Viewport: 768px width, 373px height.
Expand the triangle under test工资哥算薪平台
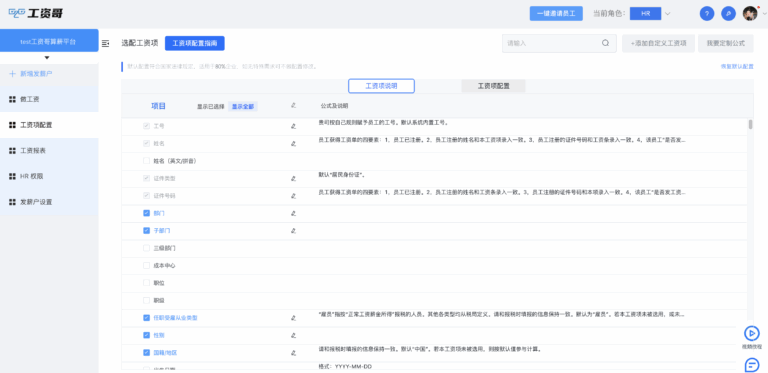point(47,58)
